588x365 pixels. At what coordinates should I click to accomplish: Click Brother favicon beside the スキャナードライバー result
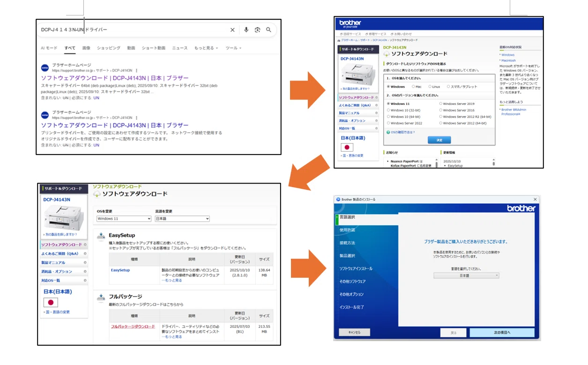tap(45, 67)
